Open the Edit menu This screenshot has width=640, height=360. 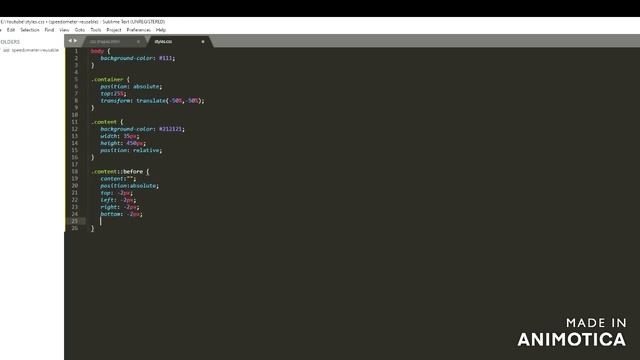(x=11, y=30)
